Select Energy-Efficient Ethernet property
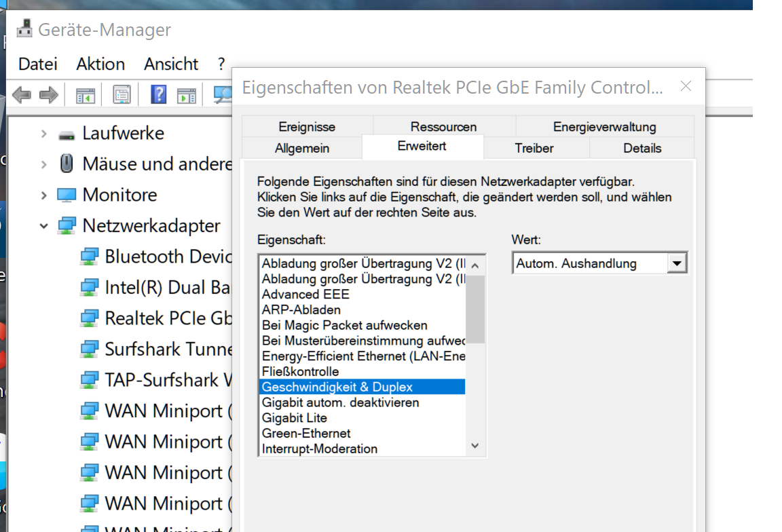 (363, 356)
